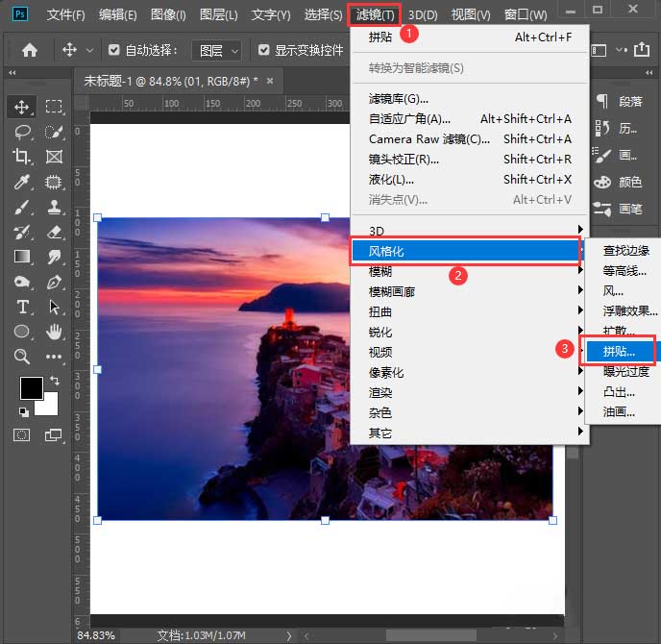
Task: Open the Edit Toolbar three-dots menu
Action: coord(54,357)
